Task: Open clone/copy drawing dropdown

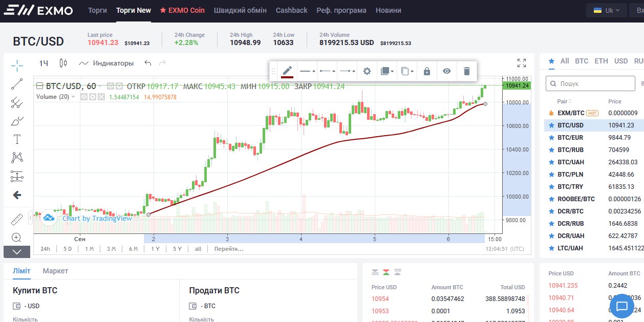Action: (407, 71)
